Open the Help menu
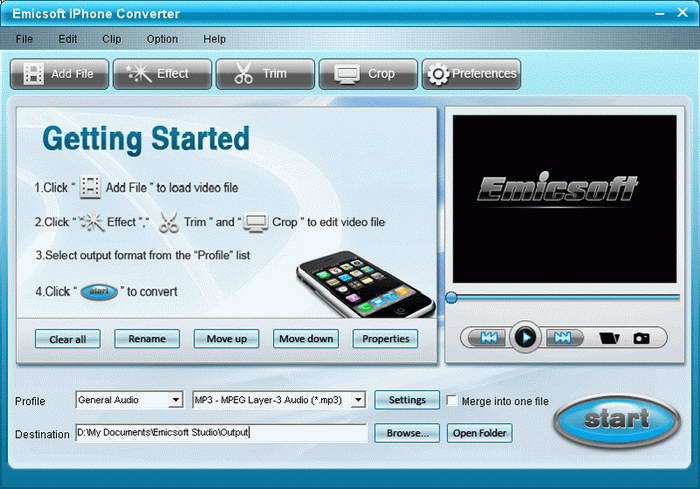 click(214, 39)
